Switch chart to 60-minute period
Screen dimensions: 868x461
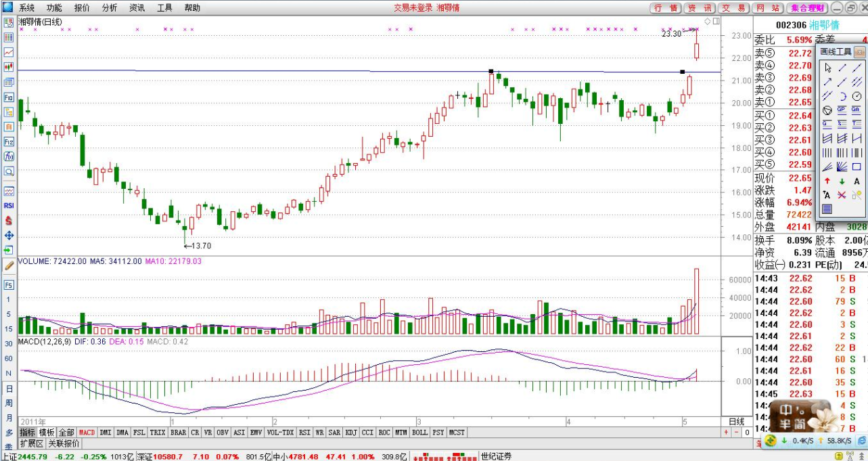click(9, 359)
